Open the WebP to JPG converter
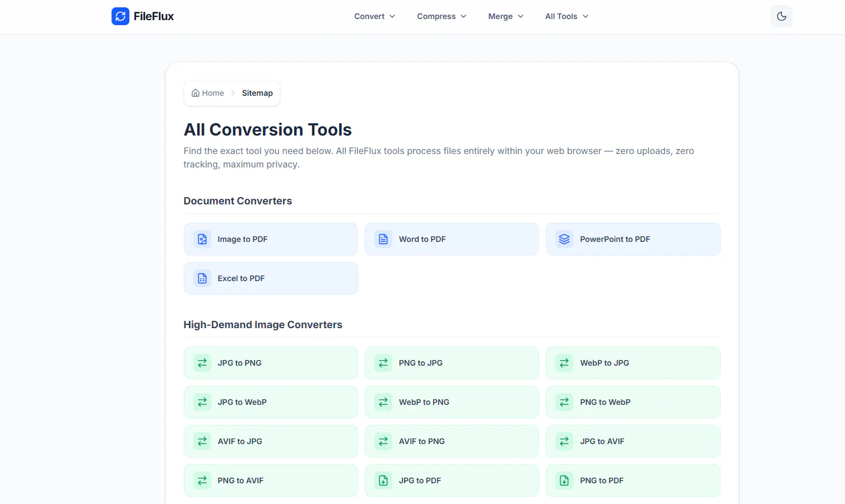The width and height of the screenshot is (845, 504). coord(633,363)
